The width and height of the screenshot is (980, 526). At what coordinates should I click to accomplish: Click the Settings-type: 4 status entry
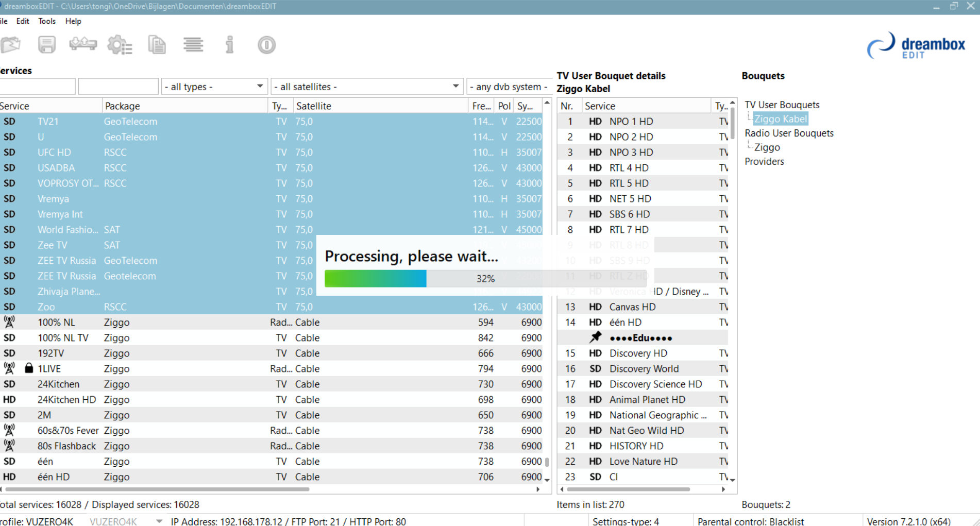coord(626,521)
